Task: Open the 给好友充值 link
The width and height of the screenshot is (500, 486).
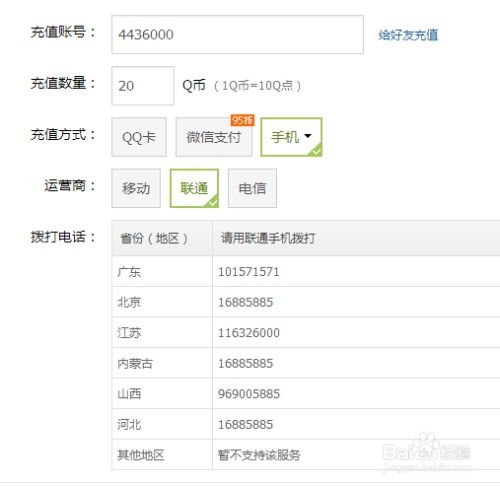Action: click(x=408, y=35)
